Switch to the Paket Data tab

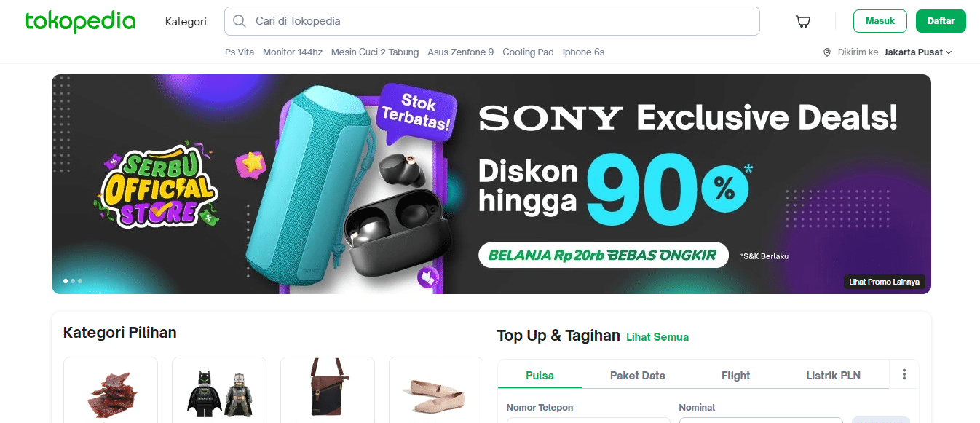pyautogui.click(x=637, y=376)
